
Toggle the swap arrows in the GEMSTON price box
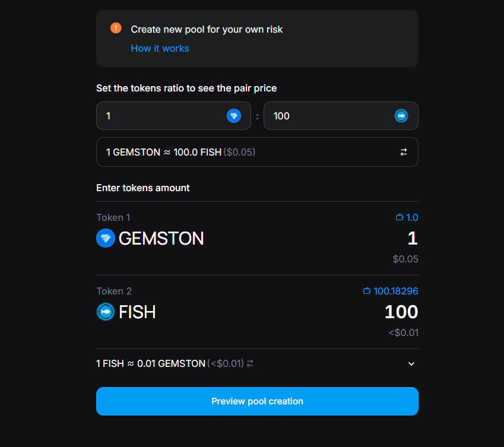click(x=404, y=153)
